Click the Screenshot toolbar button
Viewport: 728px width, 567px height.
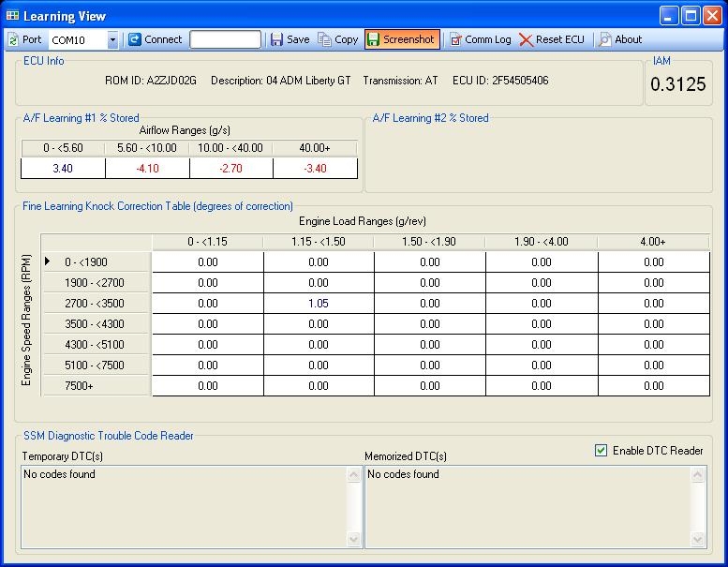point(402,40)
